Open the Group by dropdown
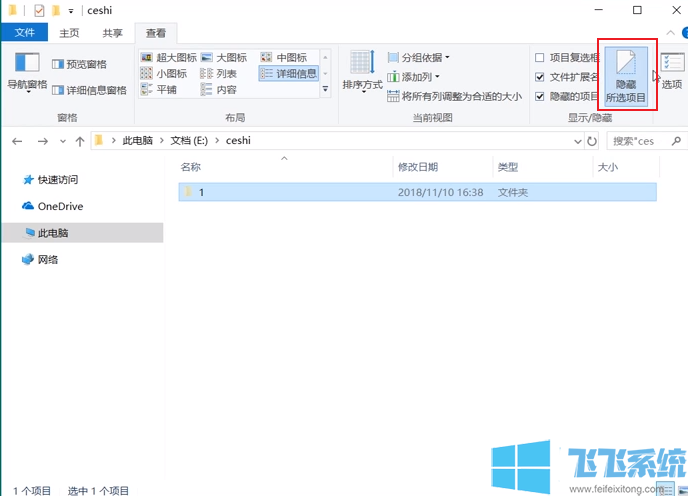Viewport: 688px width, 496px height. click(x=419, y=58)
